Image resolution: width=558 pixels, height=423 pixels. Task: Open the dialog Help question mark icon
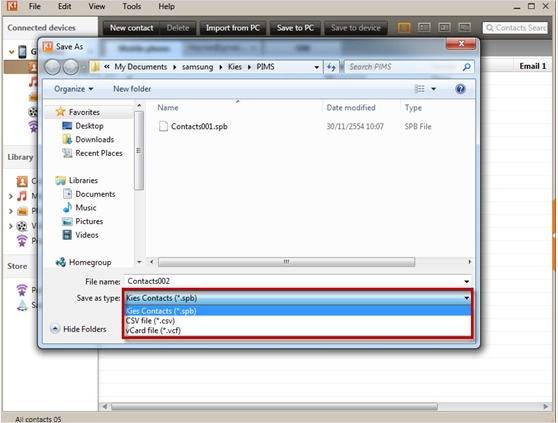(460, 89)
